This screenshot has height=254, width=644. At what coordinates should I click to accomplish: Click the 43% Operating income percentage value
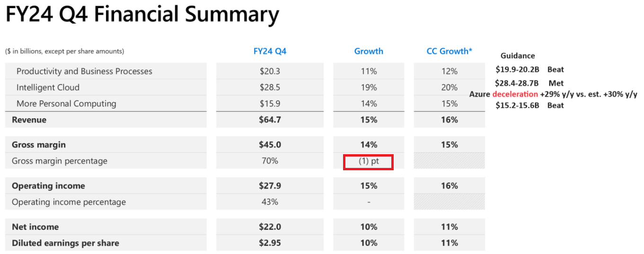[x=270, y=202]
